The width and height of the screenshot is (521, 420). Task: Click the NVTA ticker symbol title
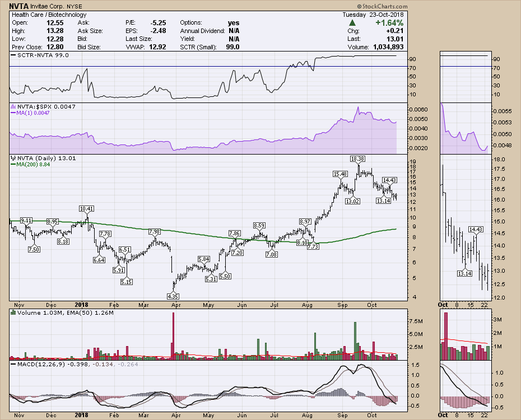pos(18,6)
